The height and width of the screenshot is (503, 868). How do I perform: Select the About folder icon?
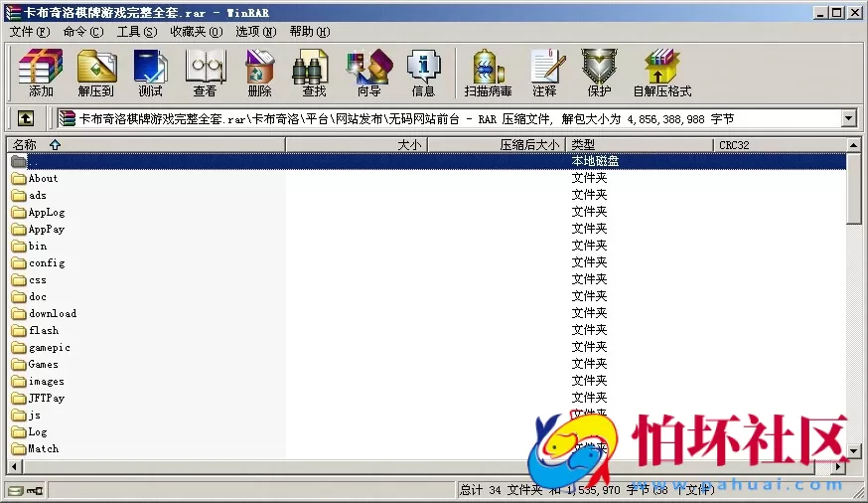tap(19, 178)
